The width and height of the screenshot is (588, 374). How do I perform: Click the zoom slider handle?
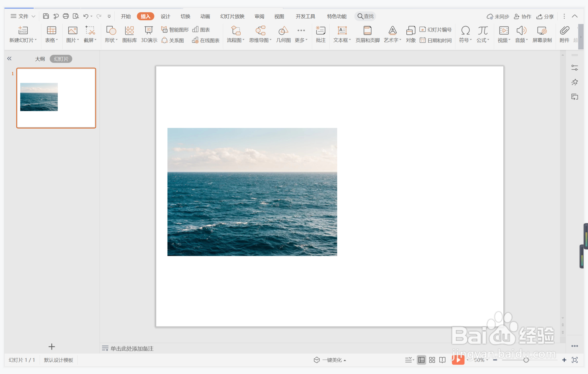[526, 360]
